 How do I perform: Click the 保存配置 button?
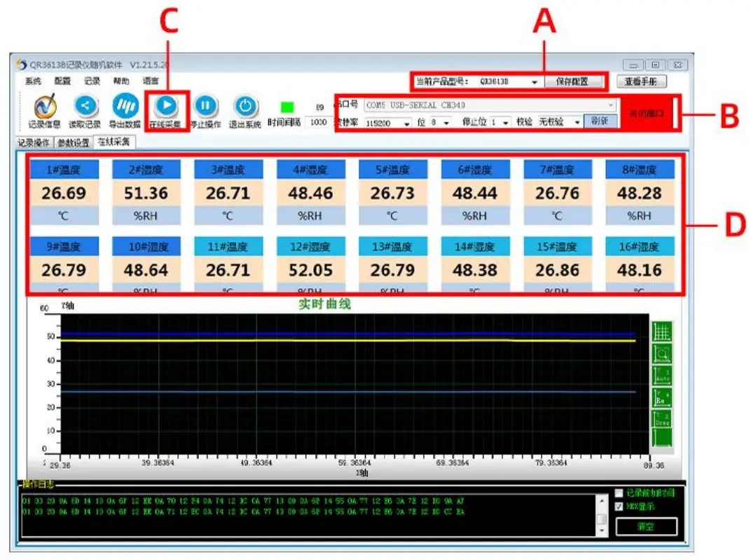pyautogui.click(x=572, y=82)
